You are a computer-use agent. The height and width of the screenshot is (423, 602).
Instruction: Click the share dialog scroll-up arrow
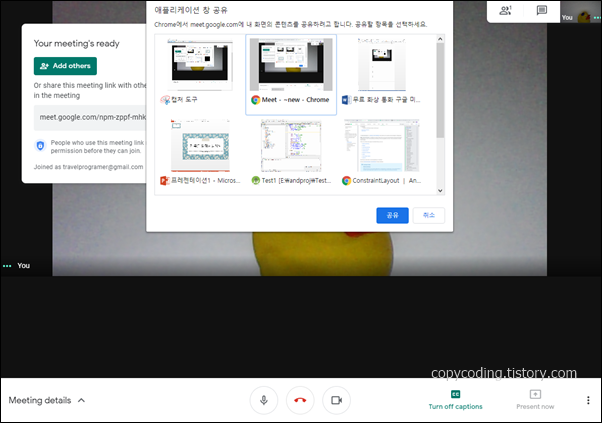tap(440, 39)
